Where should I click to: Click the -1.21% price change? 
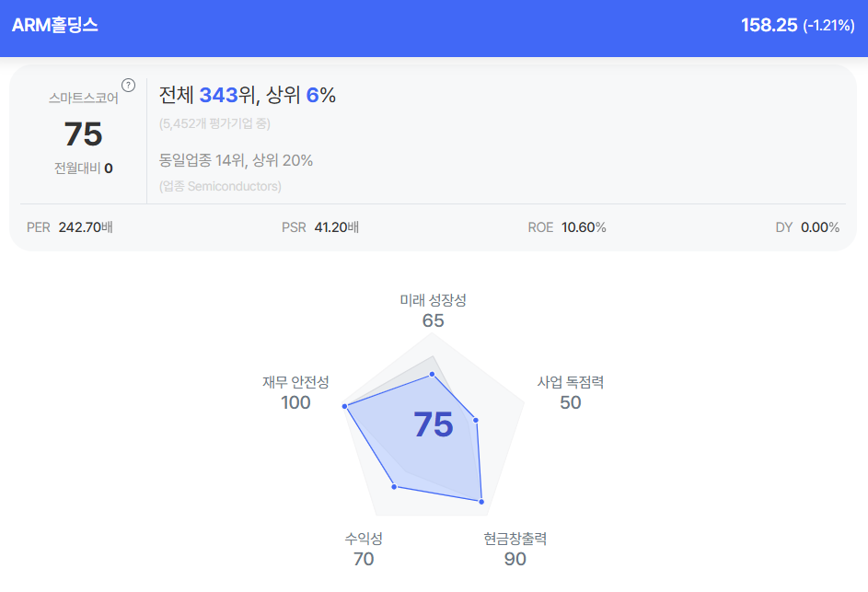click(x=828, y=26)
